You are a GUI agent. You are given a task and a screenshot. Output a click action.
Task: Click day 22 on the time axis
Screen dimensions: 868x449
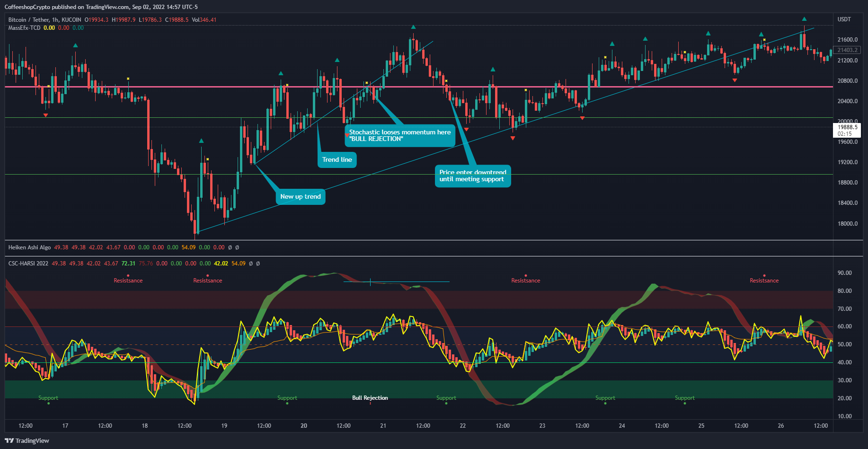point(463,426)
